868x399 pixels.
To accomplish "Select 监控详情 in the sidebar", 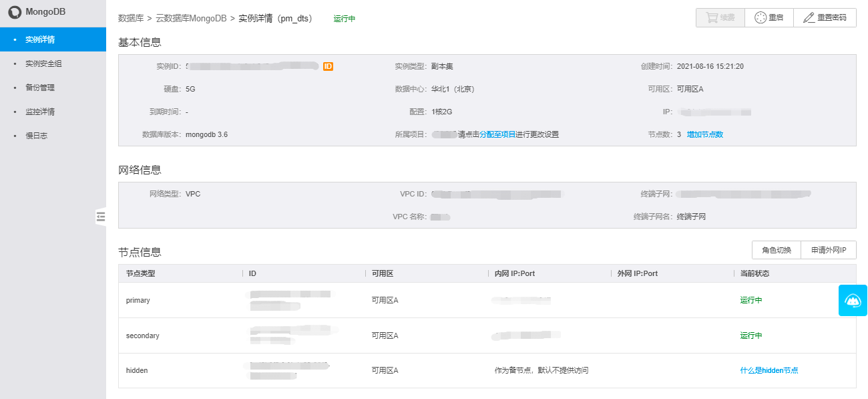I will tap(40, 112).
